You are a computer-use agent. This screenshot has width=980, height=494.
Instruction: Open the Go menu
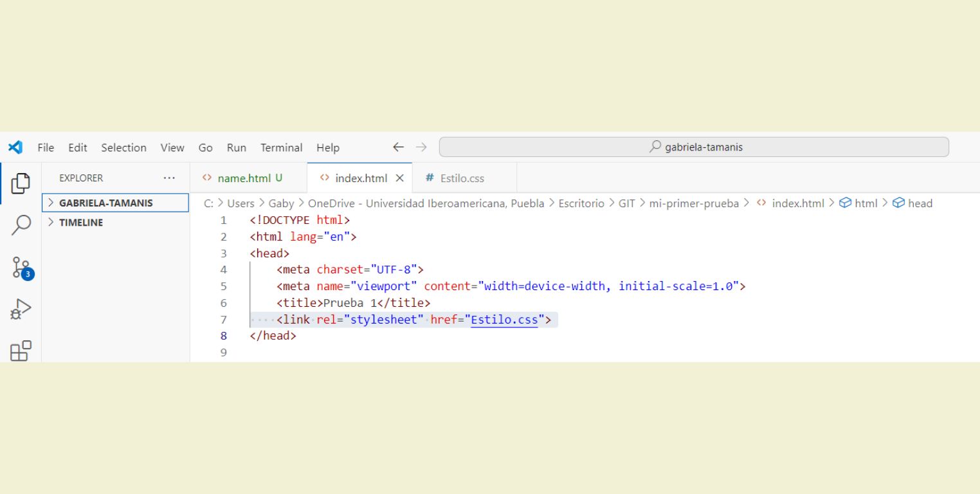pos(205,147)
